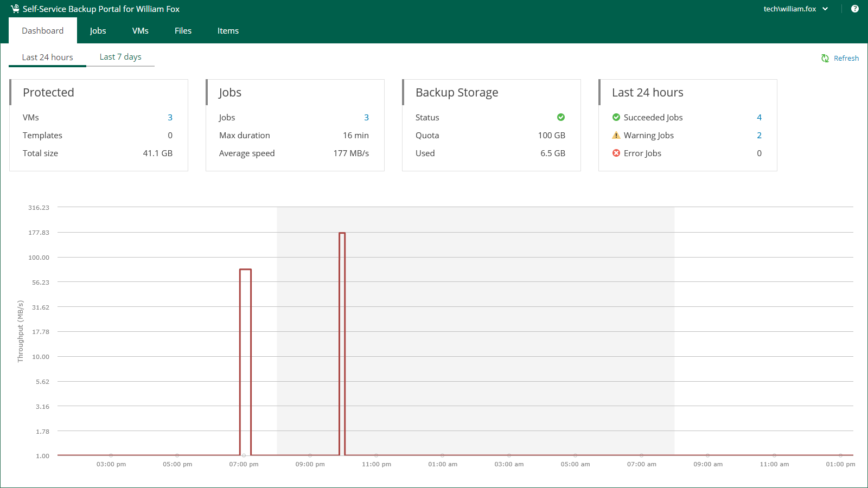The height and width of the screenshot is (488, 868).
Task: Open the Jobs tab
Action: [x=98, y=31]
